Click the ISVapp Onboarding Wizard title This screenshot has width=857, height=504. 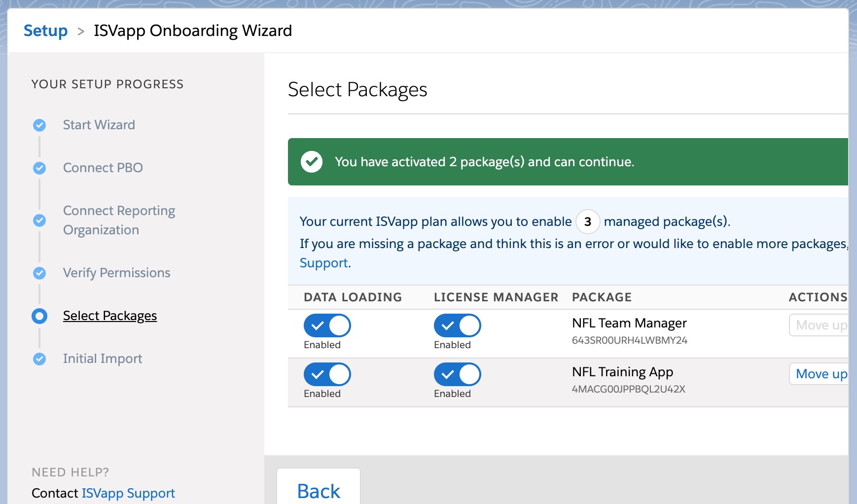193,31
